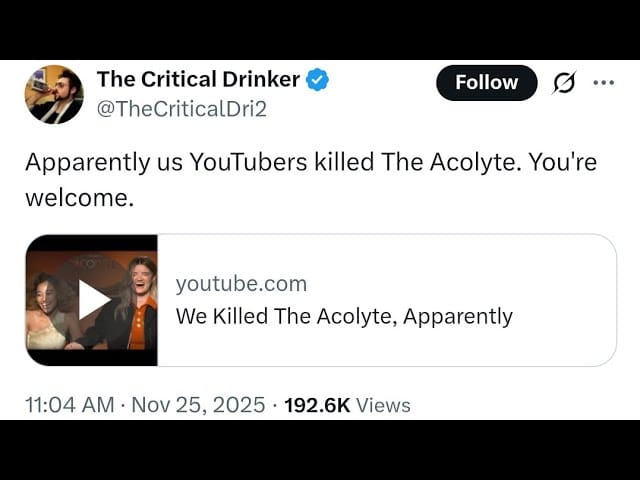Open "We Killed The Acolyte, Apparently" title
640x480 pixels.
(344, 317)
